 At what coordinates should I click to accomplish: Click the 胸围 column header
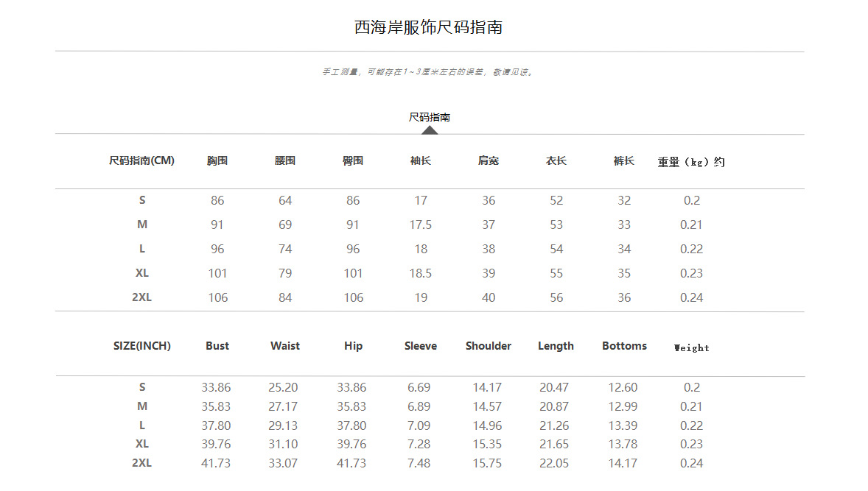click(217, 161)
